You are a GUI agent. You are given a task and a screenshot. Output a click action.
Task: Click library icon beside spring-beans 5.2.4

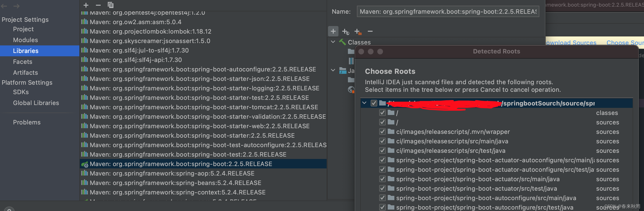85,183
